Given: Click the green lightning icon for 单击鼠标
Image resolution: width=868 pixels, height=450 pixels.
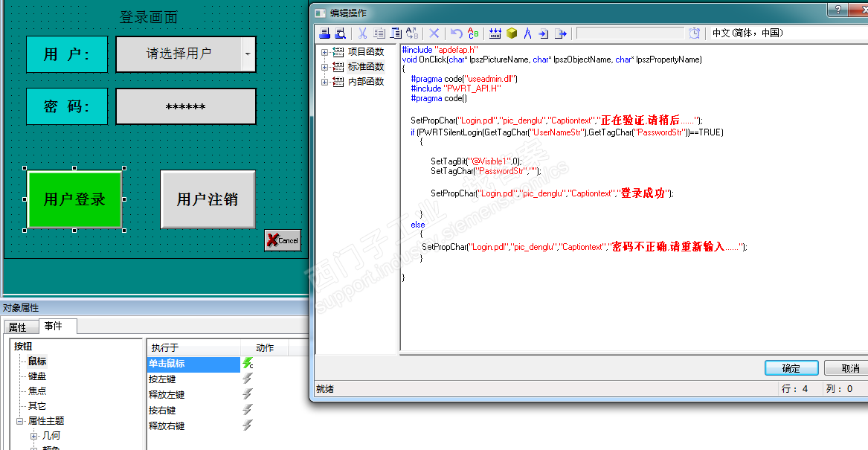Looking at the screenshot, I should pos(248,364).
